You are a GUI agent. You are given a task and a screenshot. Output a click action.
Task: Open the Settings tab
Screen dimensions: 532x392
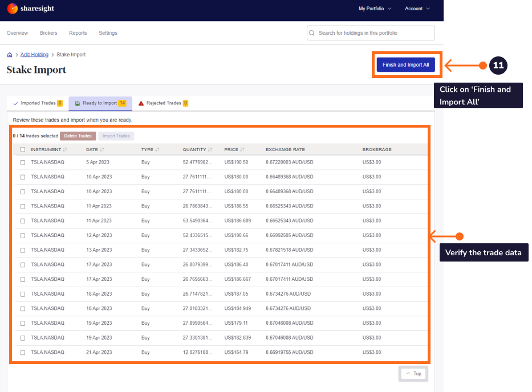(x=108, y=33)
